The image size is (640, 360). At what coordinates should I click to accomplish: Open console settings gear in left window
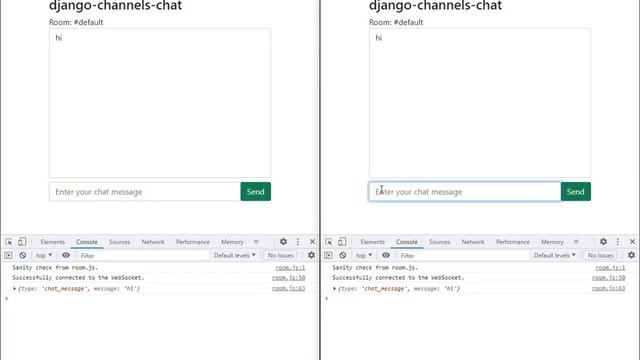(311, 255)
